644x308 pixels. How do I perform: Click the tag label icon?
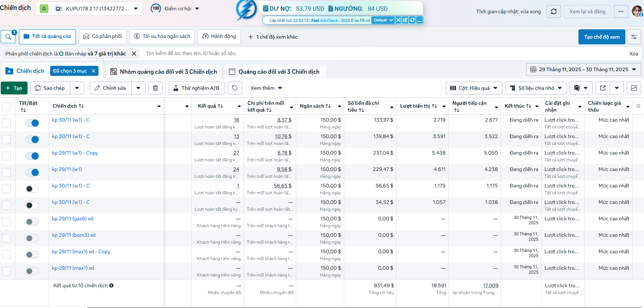pyautogui.click(x=235, y=88)
